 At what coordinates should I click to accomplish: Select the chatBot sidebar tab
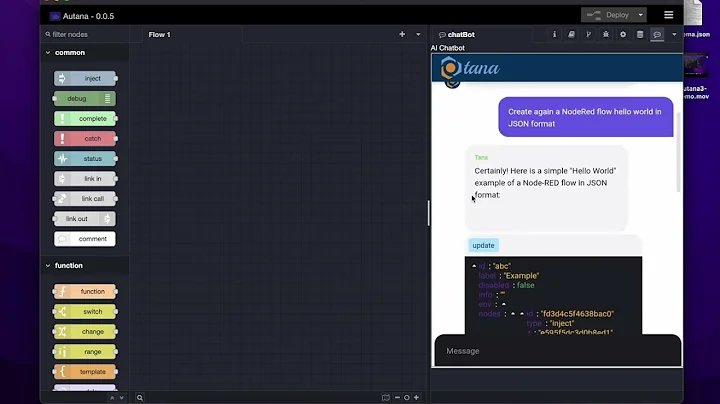[457, 34]
